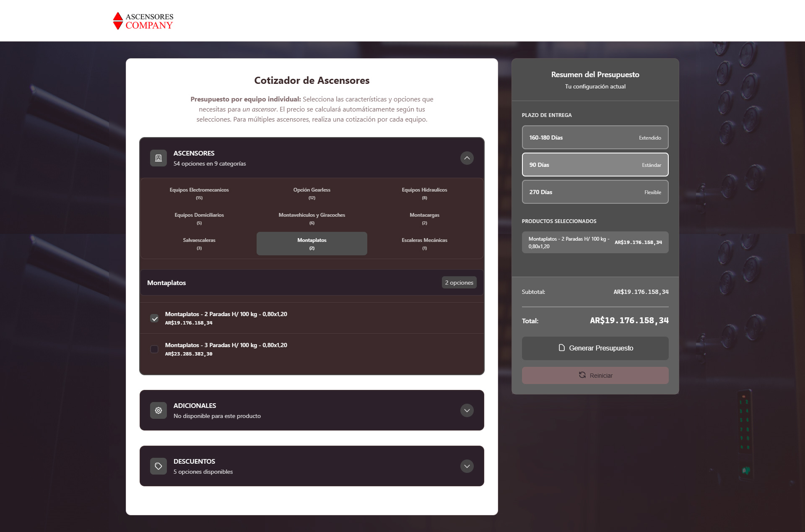Click selected Montaplatos item in summary
The height and width of the screenshot is (532, 805).
tap(595, 242)
